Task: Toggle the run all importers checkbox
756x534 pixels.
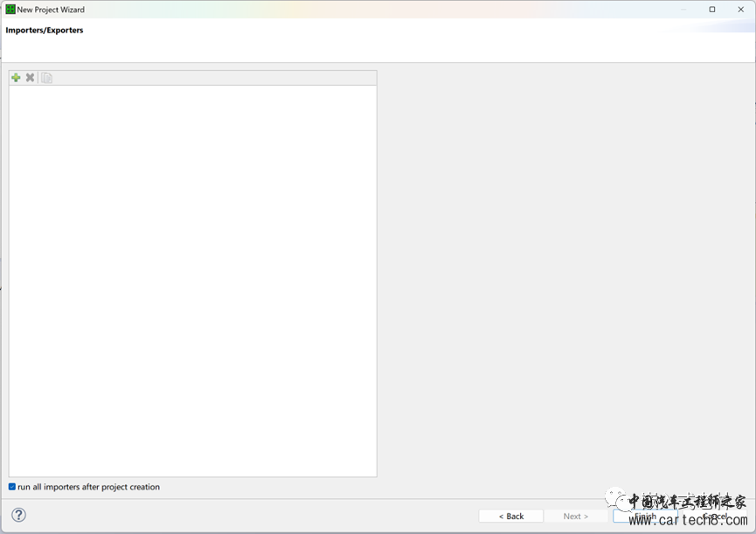Action: (x=12, y=487)
